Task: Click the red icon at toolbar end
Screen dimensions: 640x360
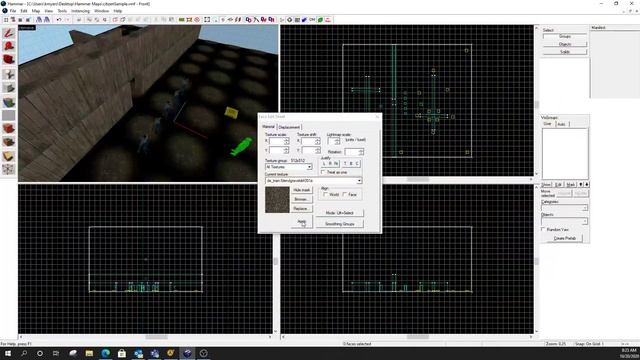Action: point(328,20)
